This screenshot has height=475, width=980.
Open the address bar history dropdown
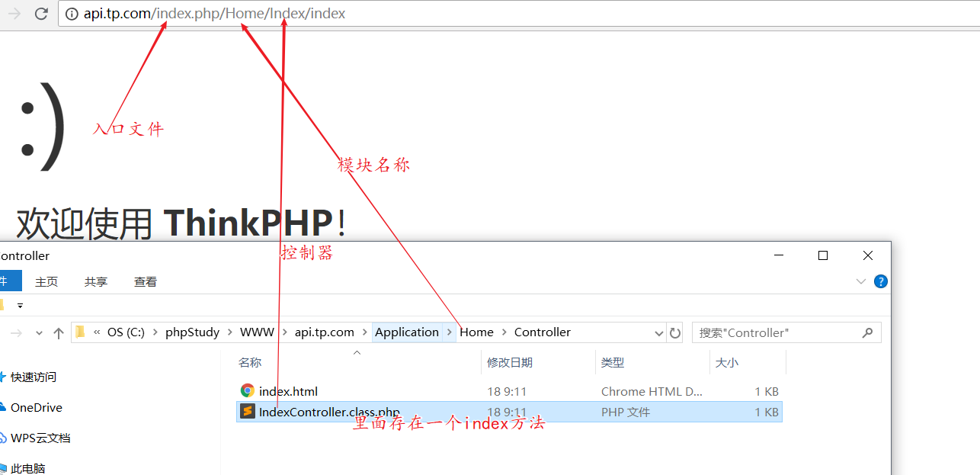[659, 333]
